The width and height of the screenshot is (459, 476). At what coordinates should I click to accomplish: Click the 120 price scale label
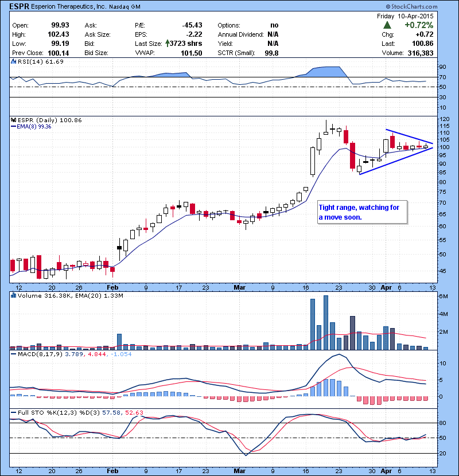tap(445, 119)
